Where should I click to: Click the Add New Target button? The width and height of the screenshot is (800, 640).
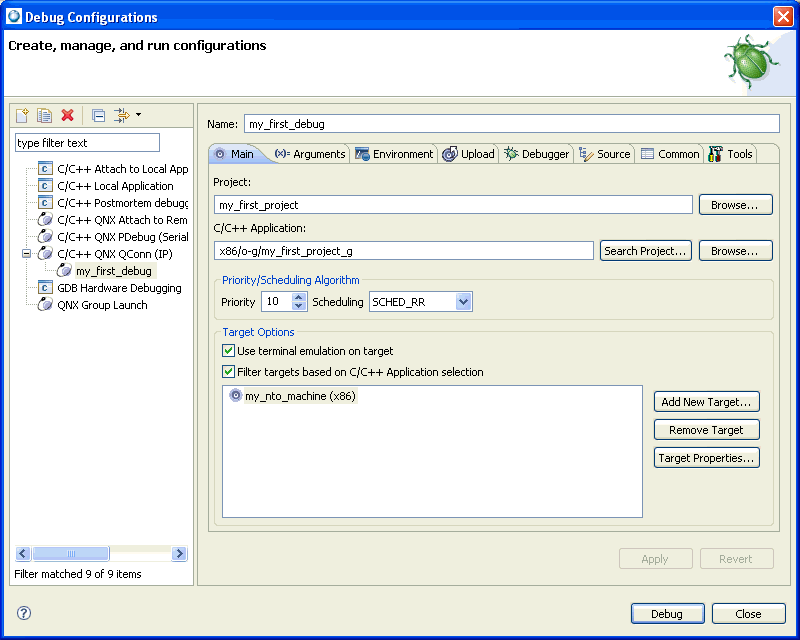tap(706, 401)
